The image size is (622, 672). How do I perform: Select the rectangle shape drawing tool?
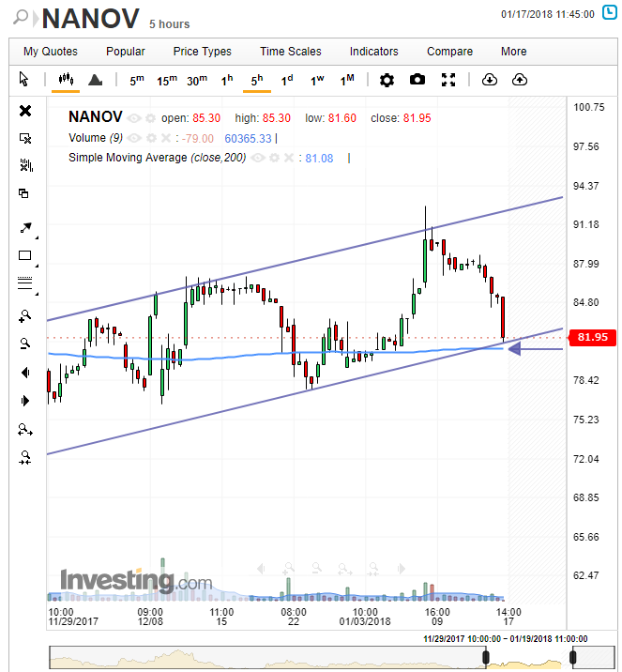pyautogui.click(x=24, y=255)
